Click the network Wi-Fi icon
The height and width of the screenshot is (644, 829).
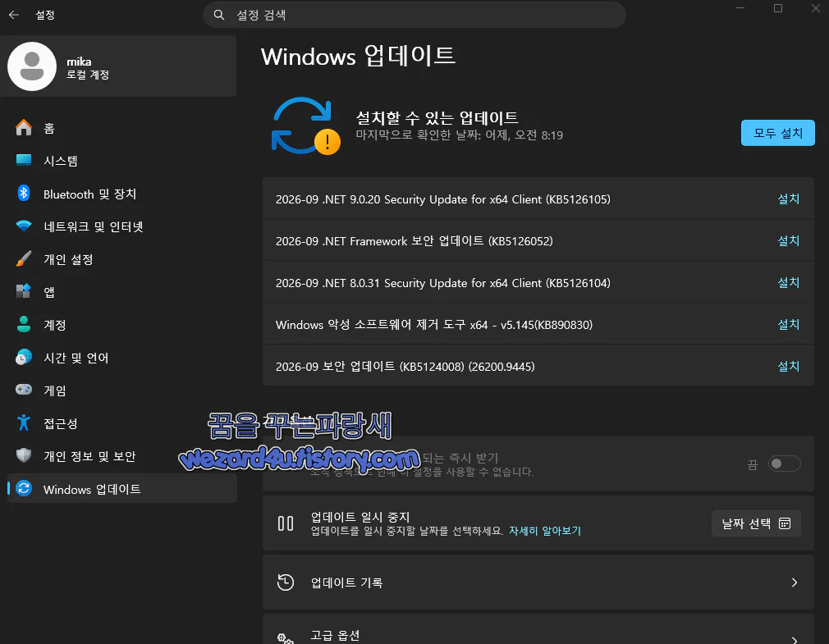(x=24, y=226)
